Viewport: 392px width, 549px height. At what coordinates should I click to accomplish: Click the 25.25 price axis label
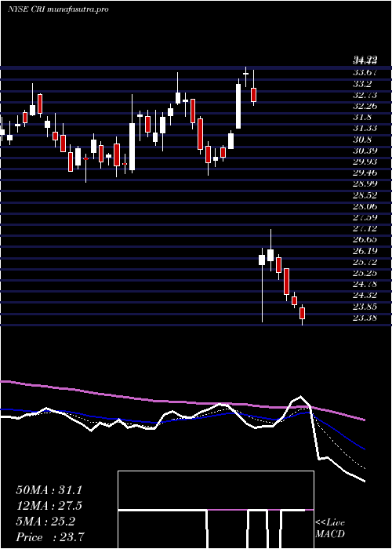(365, 273)
